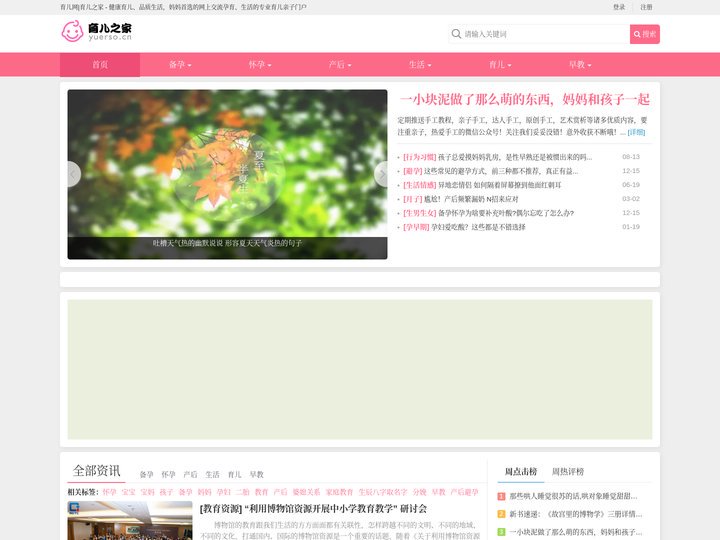Select the 怀孕 tab beside 全部资讯
The height and width of the screenshot is (540, 720).
[169, 474]
